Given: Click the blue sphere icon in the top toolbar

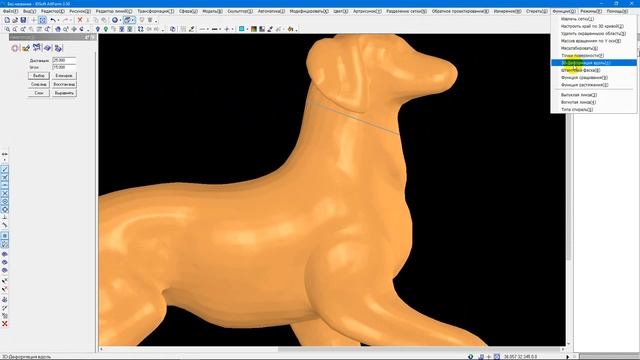Looking at the screenshot, I should (115, 20).
